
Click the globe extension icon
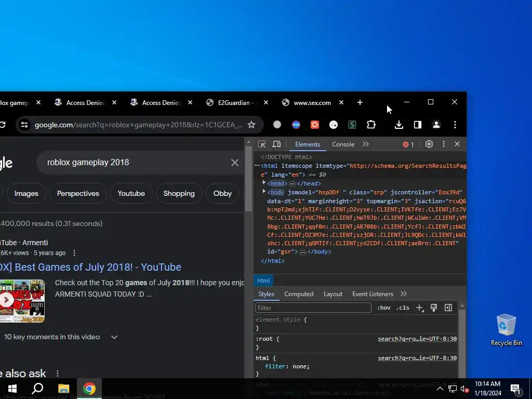tap(277, 125)
